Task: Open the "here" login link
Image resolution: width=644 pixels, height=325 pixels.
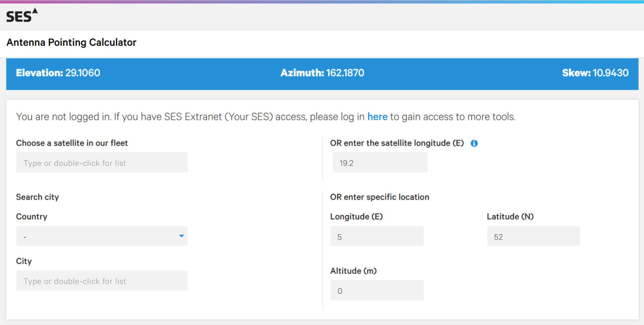Action: [377, 117]
